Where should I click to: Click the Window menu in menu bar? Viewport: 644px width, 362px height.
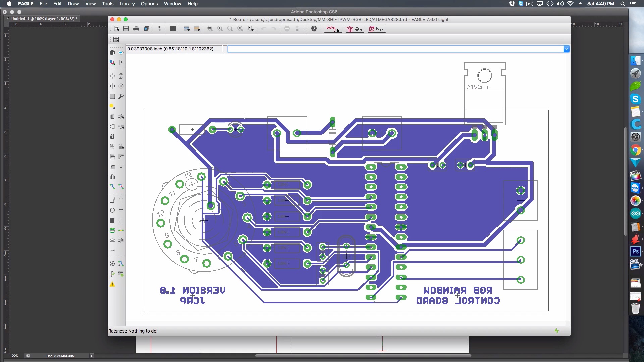(x=172, y=4)
